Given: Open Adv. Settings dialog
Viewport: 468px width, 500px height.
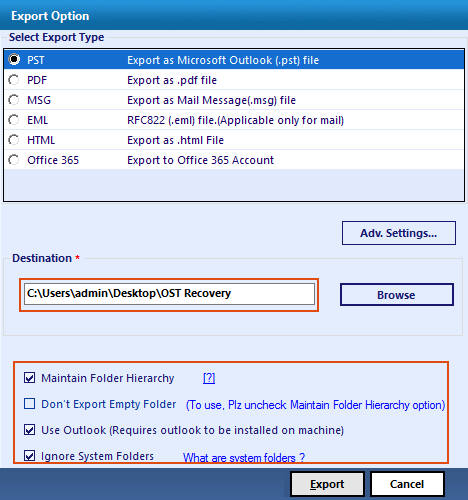Looking at the screenshot, I should 399,233.
